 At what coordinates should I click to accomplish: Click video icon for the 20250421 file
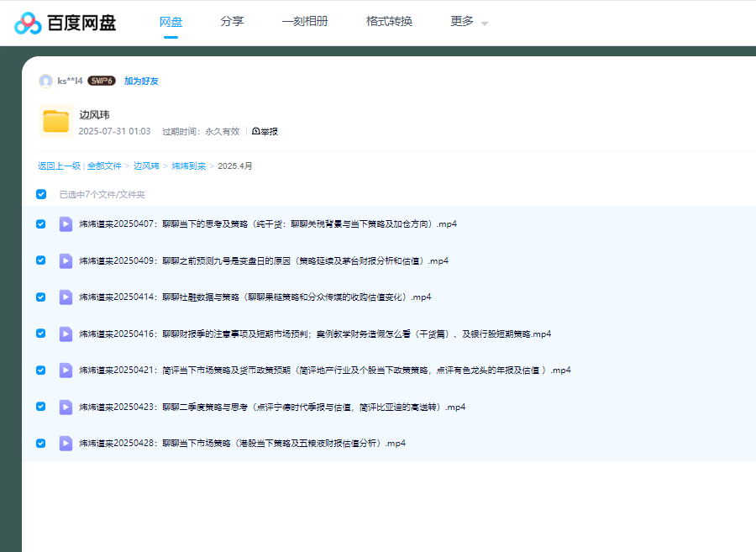coord(66,371)
